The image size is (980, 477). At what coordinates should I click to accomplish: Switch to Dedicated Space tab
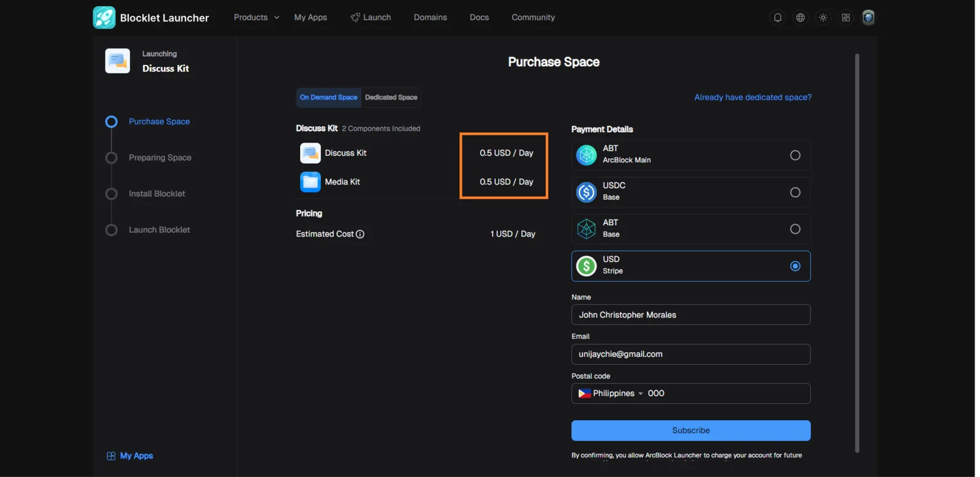[x=391, y=97]
